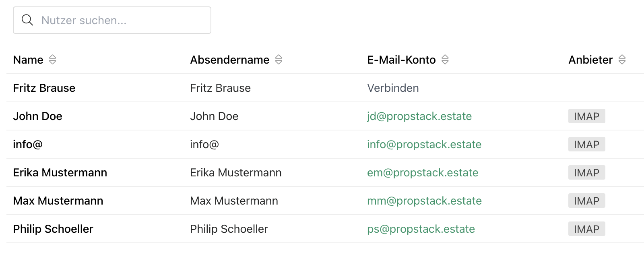
Task: Select the Fritz Brause user name
Action: coord(44,88)
